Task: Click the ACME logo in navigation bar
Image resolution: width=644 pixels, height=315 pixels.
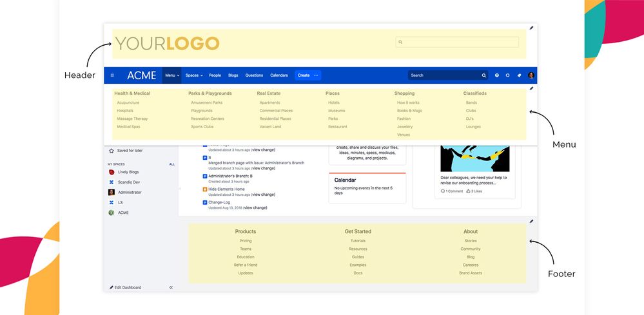Action: pyautogui.click(x=142, y=75)
